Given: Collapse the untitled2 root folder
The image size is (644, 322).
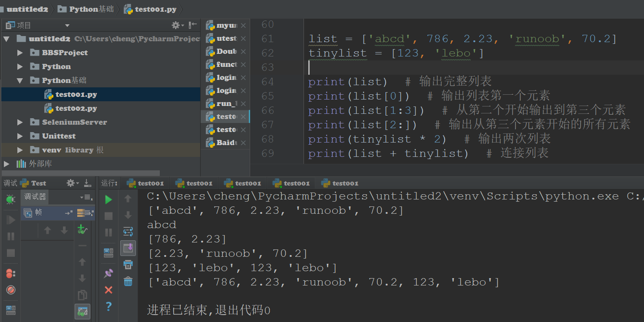Looking at the screenshot, I should [x=6, y=39].
